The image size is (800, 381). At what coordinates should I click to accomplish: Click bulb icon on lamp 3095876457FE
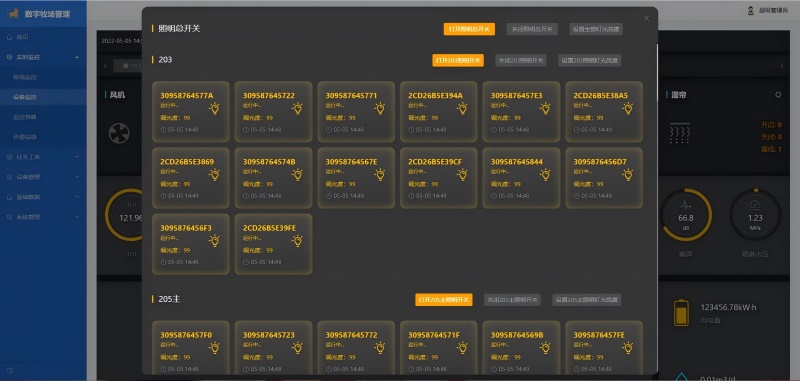pos(628,348)
